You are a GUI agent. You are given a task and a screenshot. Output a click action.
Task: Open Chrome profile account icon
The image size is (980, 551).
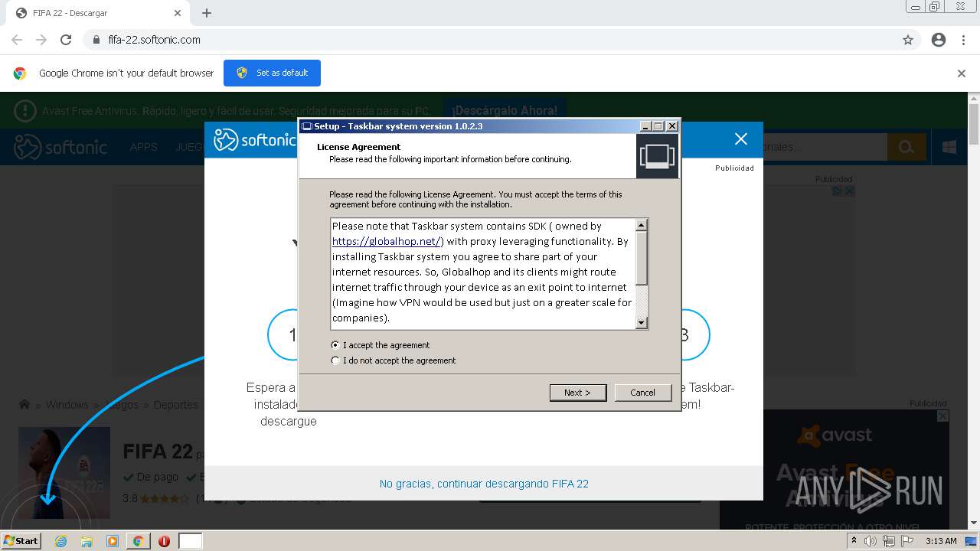point(939,40)
